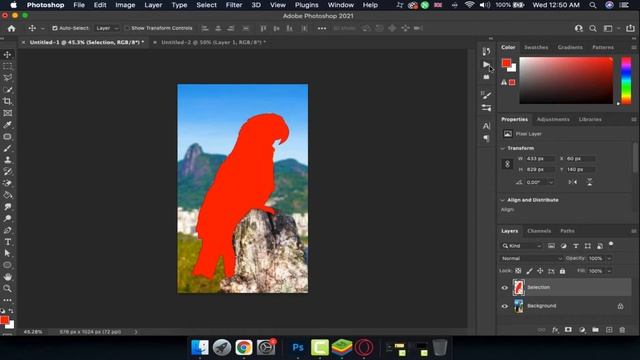This screenshot has height=360, width=640.
Task: Select the Hand tool
Action: [x=7, y=277]
